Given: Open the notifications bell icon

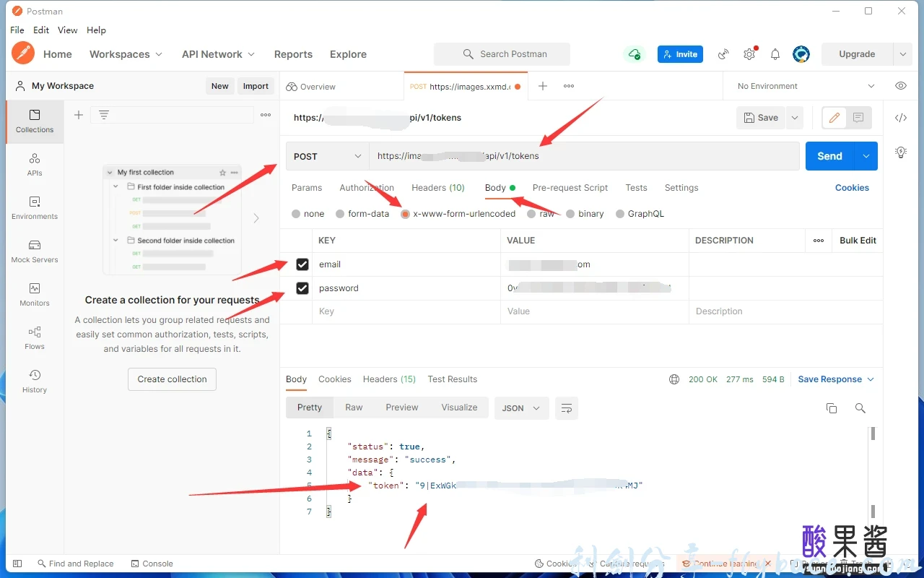Looking at the screenshot, I should click(775, 54).
